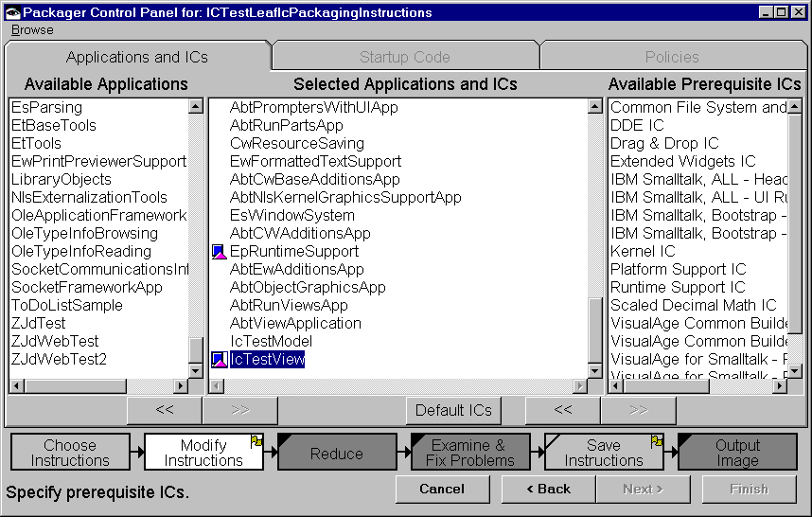Click the icon beside EpRuntimeSupport

coord(219,252)
